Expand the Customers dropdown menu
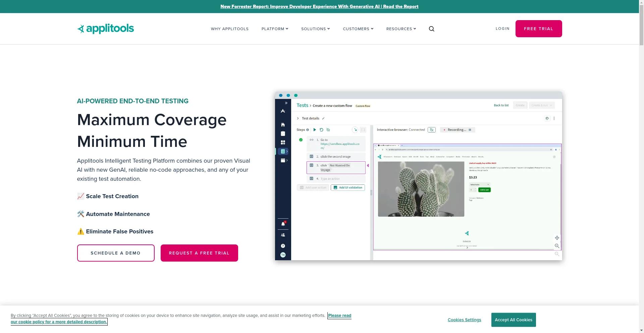The image size is (644, 333). (358, 29)
